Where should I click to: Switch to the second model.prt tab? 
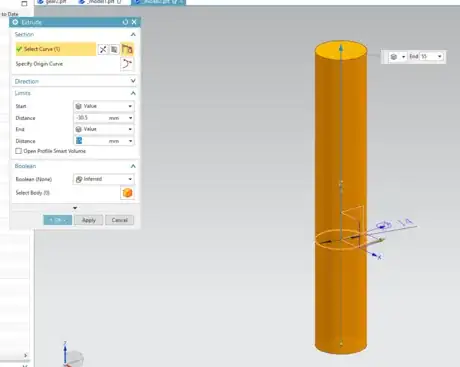pyautogui.click(x=101, y=2)
